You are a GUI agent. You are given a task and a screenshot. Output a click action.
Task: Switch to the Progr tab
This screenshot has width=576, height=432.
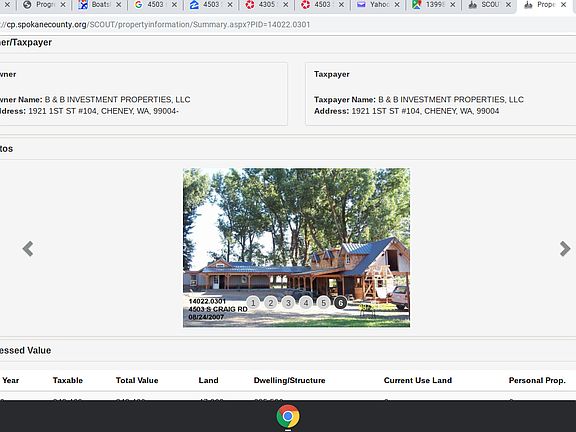(x=44, y=5)
